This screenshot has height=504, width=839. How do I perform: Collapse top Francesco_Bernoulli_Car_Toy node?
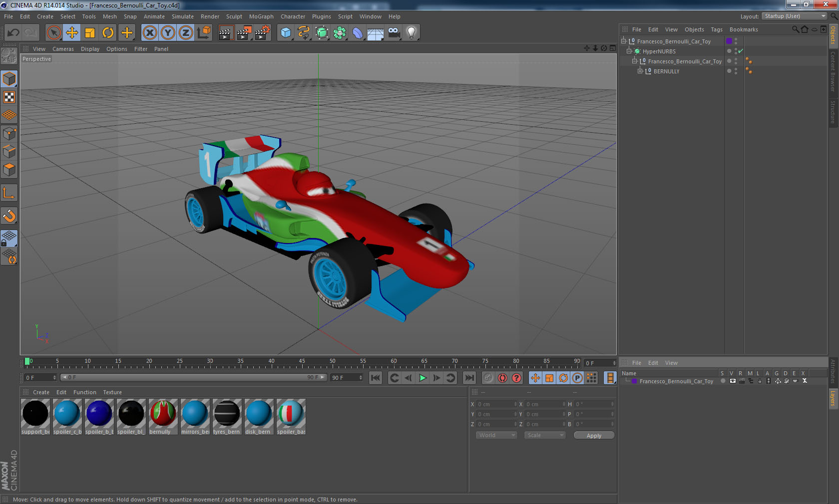pyautogui.click(x=624, y=41)
